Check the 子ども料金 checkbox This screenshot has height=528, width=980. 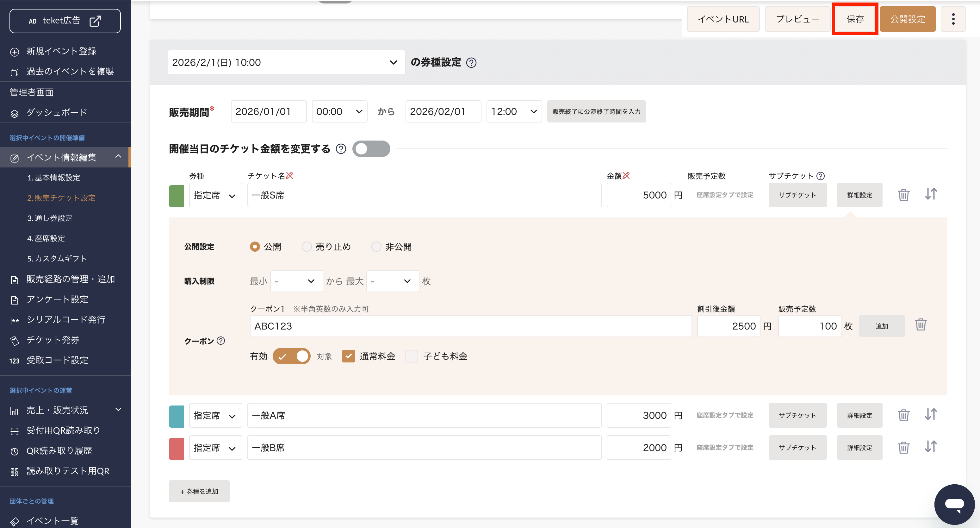pyautogui.click(x=412, y=356)
